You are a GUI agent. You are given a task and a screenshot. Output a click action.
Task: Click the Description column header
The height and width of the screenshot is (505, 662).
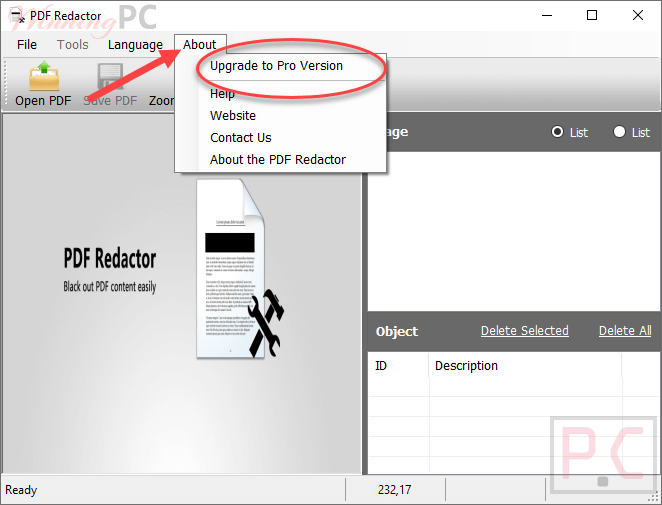click(x=525, y=366)
